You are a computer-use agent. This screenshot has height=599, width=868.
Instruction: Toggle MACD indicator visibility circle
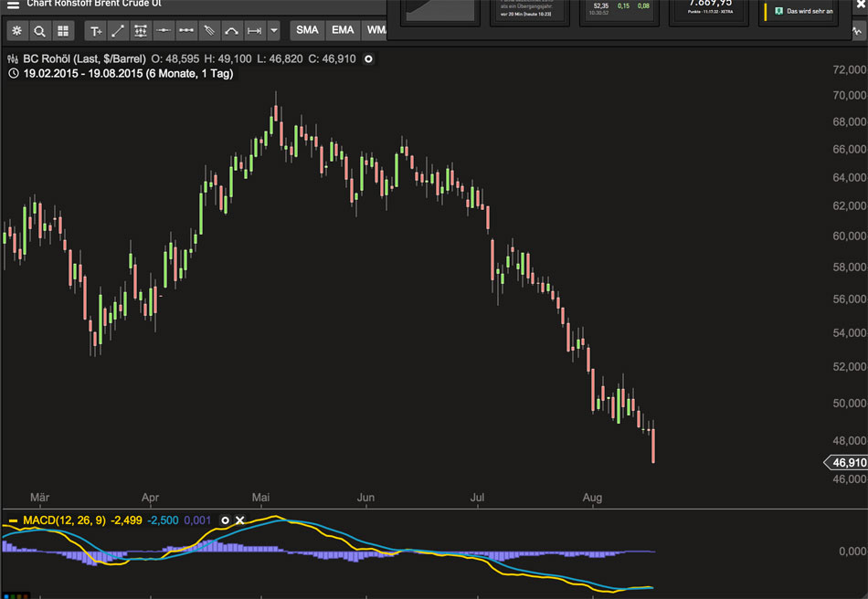pos(225,520)
